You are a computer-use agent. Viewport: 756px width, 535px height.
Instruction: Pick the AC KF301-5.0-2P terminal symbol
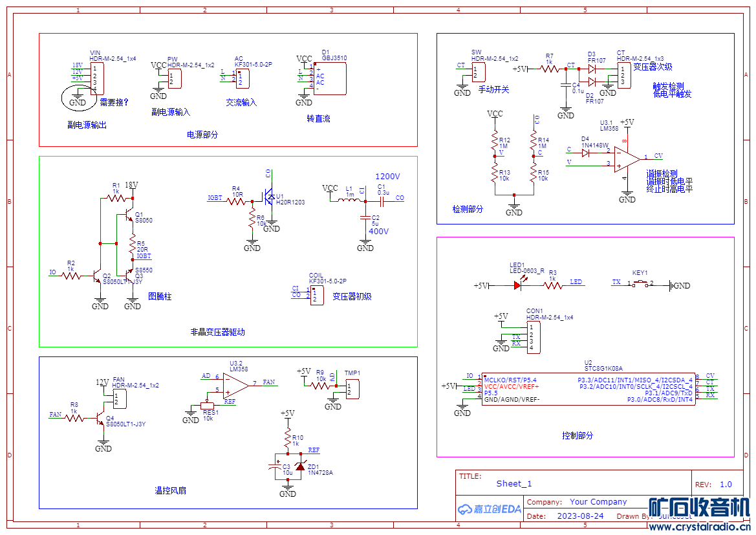coord(243,79)
